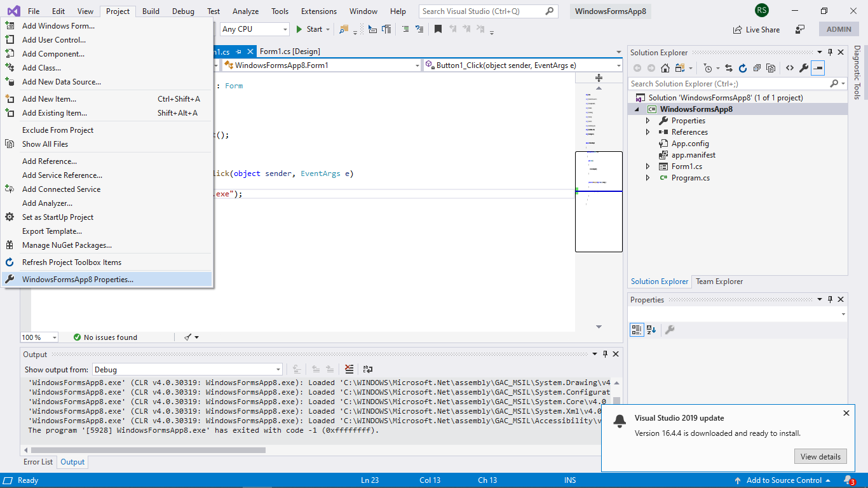
Task: Click the wrench Properties icon in Solution Explorer toolbar
Action: coord(803,68)
